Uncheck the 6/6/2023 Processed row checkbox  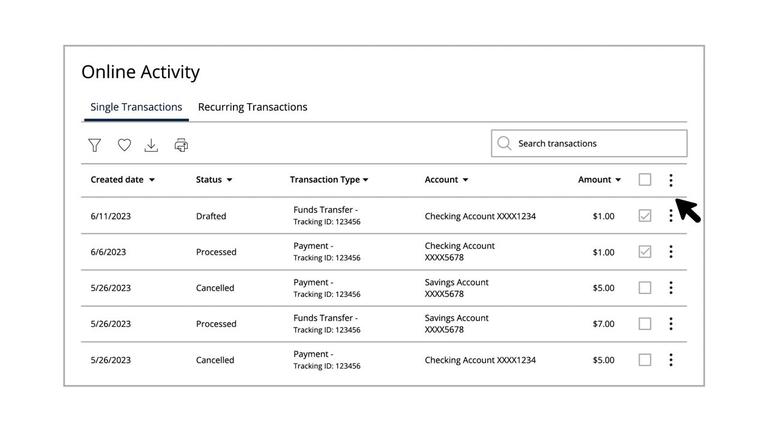[645, 252]
